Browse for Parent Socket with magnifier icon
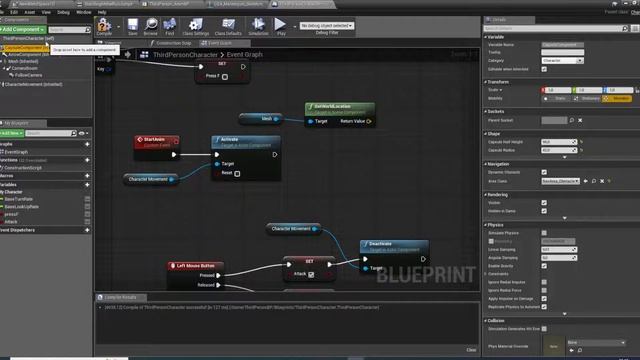The height and width of the screenshot is (360, 640). tap(572, 120)
